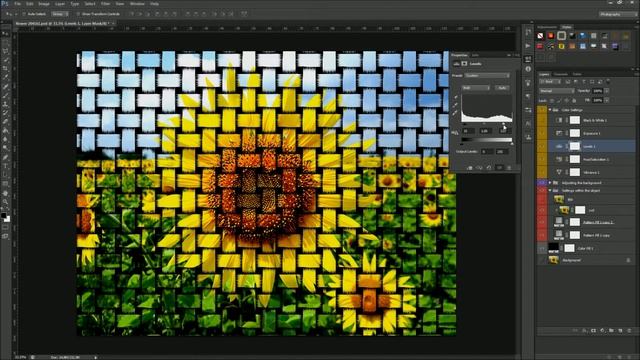Select the Move tool
Screen dimensions: 640x360
click(6, 33)
